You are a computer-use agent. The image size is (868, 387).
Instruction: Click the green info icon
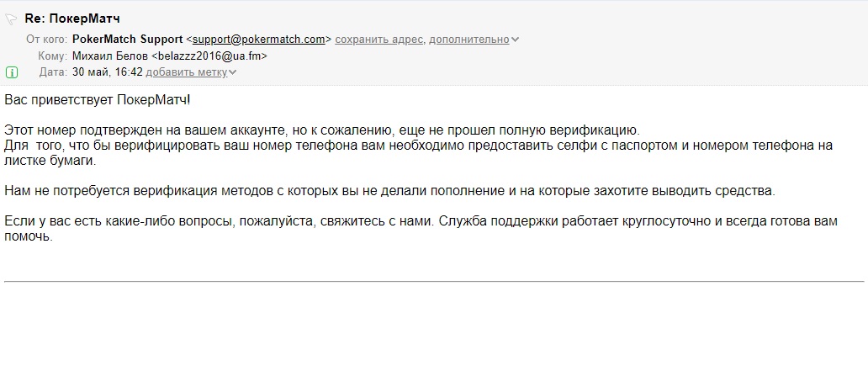click(x=11, y=72)
